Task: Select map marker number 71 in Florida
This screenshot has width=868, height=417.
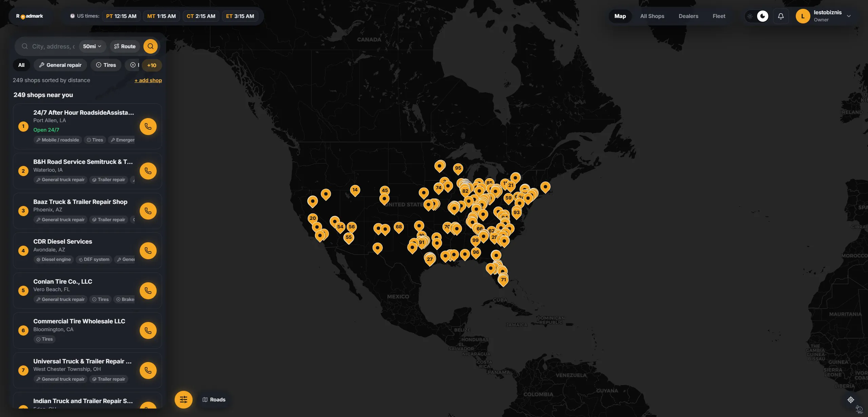Action: pyautogui.click(x=503, y=280)
